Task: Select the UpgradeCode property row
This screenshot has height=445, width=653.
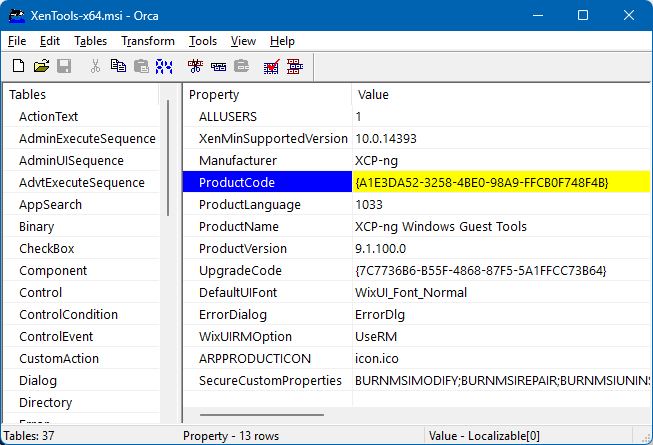Action: (240, 270)
